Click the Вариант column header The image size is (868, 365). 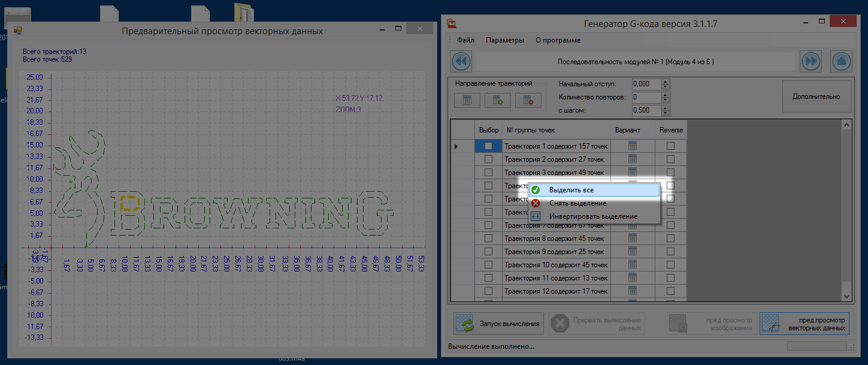[x=632, y=130]
